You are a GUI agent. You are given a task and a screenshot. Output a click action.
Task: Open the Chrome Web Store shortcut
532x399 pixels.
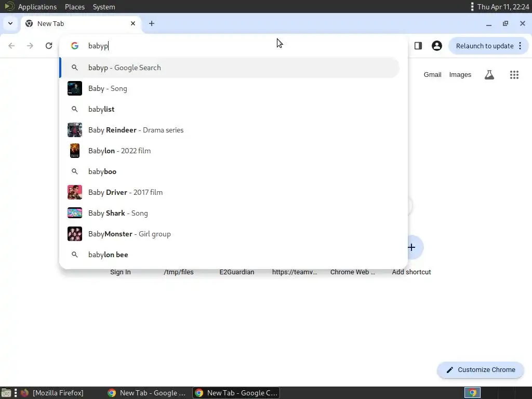click(353, 272)
